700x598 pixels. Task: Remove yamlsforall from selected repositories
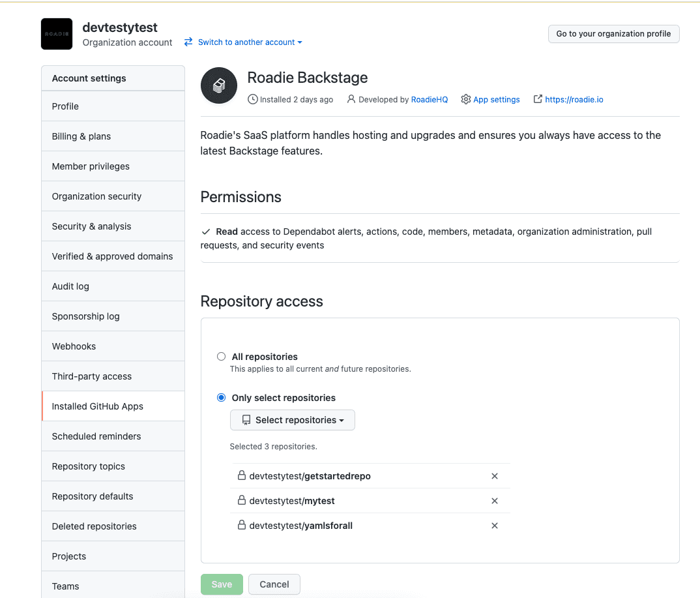[x=495, y=526]
